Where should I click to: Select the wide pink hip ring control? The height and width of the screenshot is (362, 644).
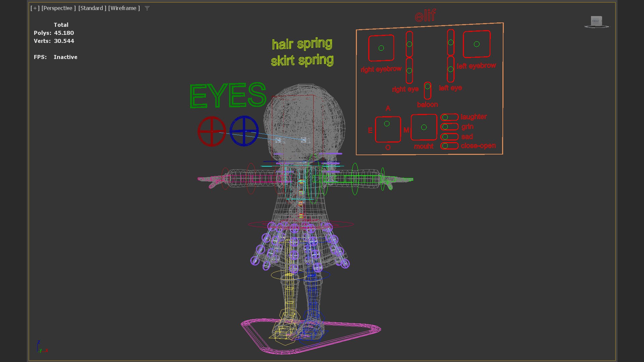point(301,225)
